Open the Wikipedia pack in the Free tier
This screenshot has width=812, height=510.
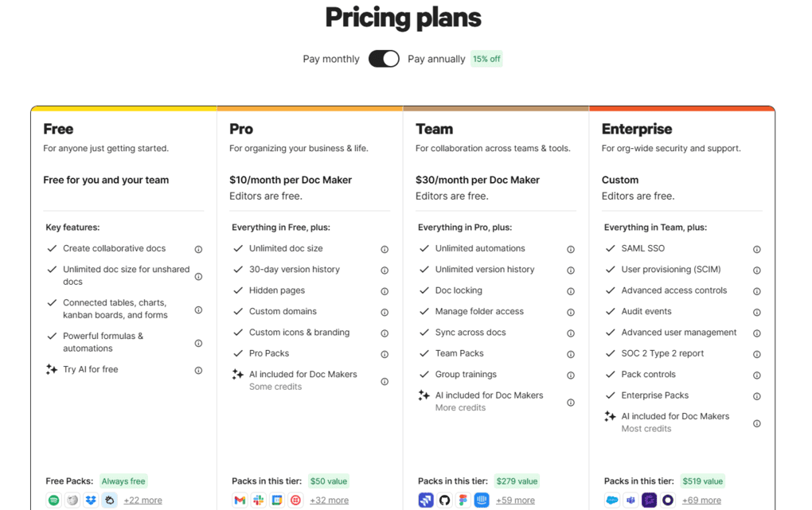tap(72, 500)
